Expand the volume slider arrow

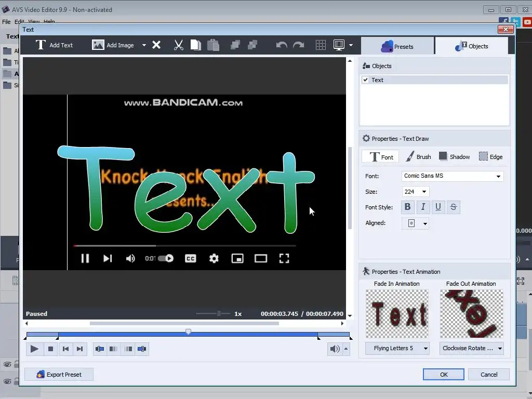tap(345, 349)
